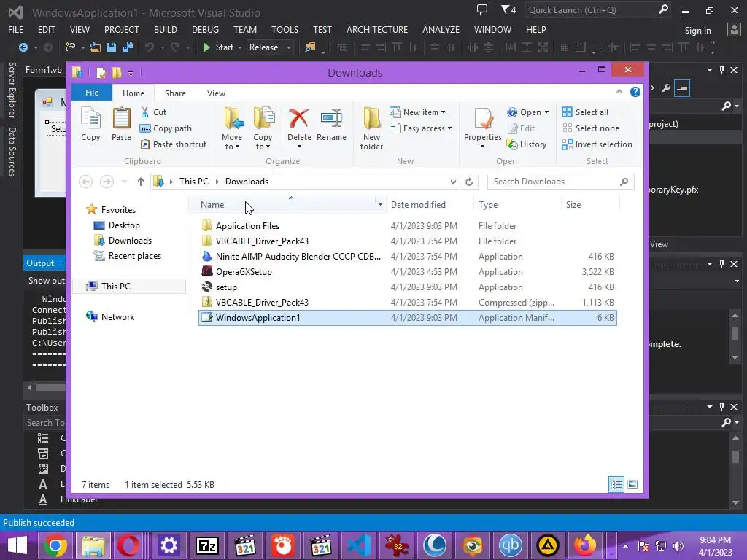
Task: Expand the Open button dropdown arrow
Action: [x=546, y=112]
